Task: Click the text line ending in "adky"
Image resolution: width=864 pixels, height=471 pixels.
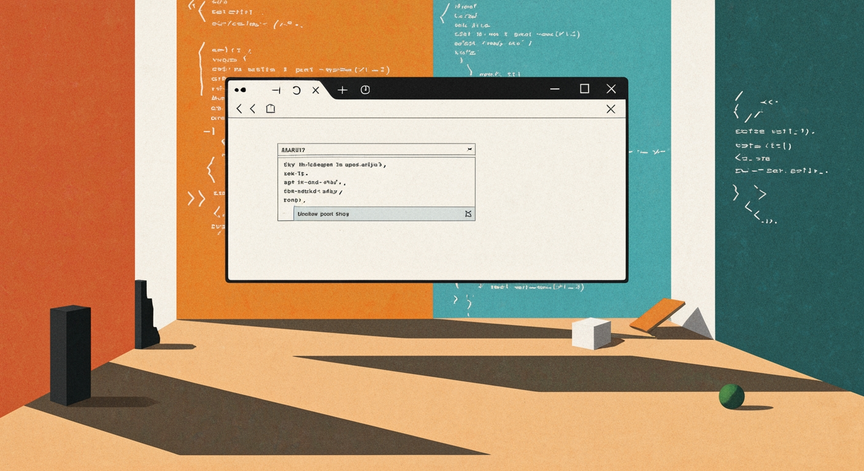Action: pos(312,191)
